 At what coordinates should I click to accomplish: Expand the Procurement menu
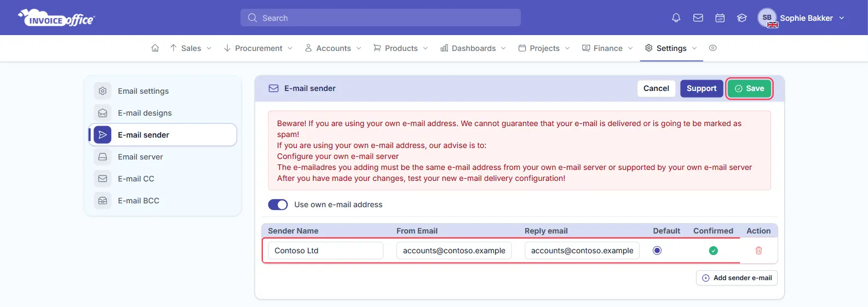[258, 48]
